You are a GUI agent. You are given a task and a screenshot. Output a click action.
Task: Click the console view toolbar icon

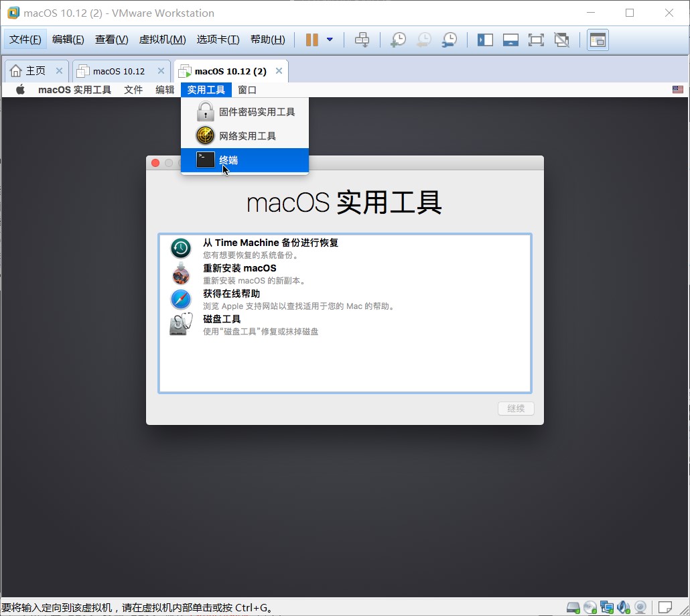pos(598,40)
